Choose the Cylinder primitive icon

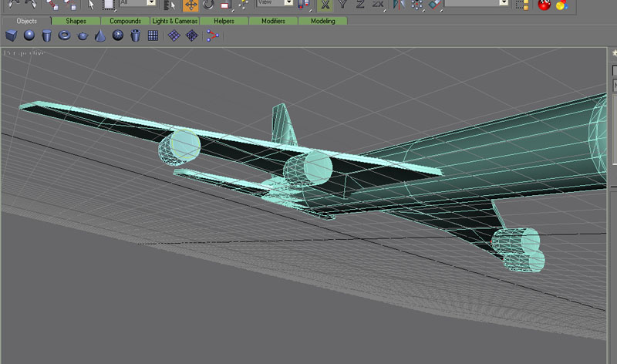47,35
